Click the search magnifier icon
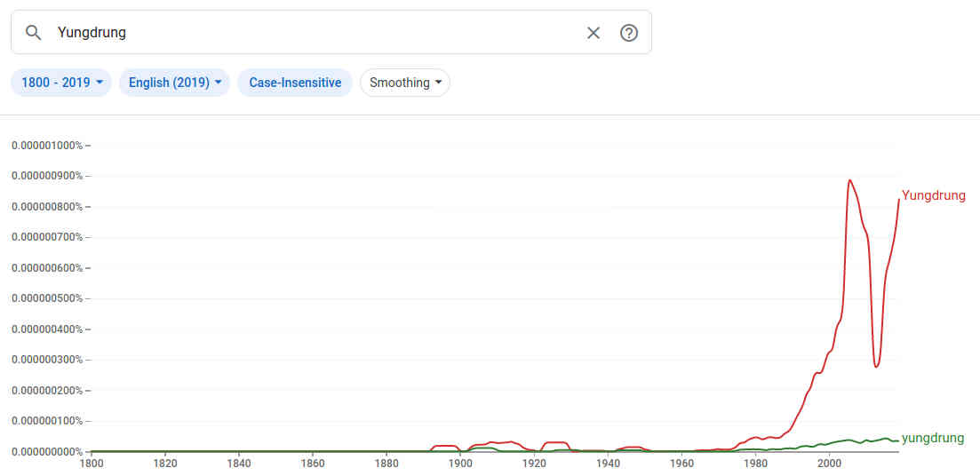980x476 pixels. click(x=34, y=33)
